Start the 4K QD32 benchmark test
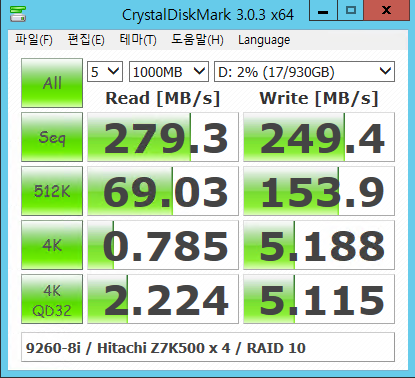The width and height of the screenshot is (415, 378). tap(52, 299)
